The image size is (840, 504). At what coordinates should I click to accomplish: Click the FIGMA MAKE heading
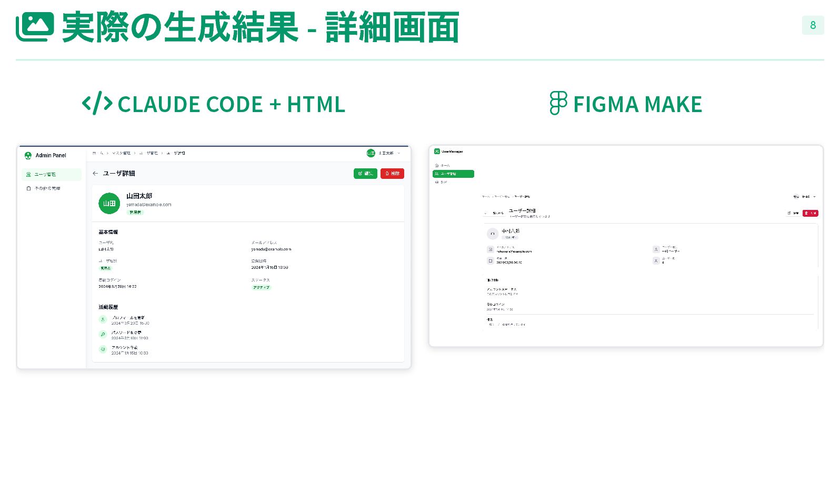point(638,104)
